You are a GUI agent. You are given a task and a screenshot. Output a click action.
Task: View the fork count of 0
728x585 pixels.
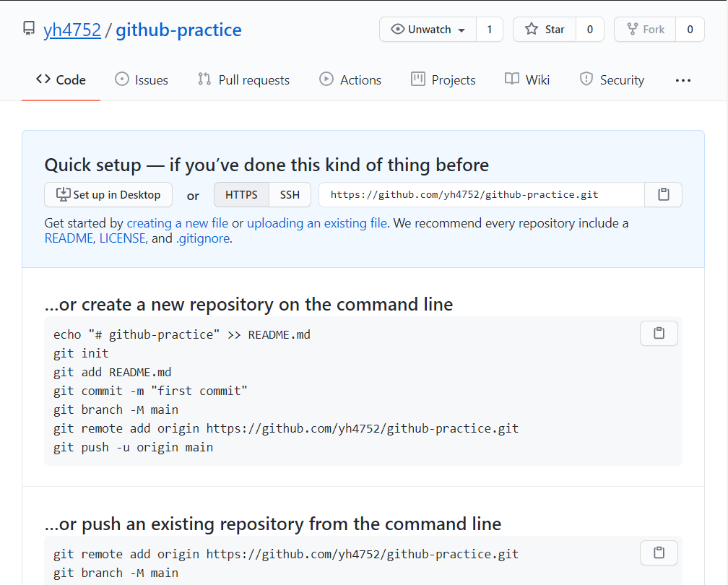690,29
